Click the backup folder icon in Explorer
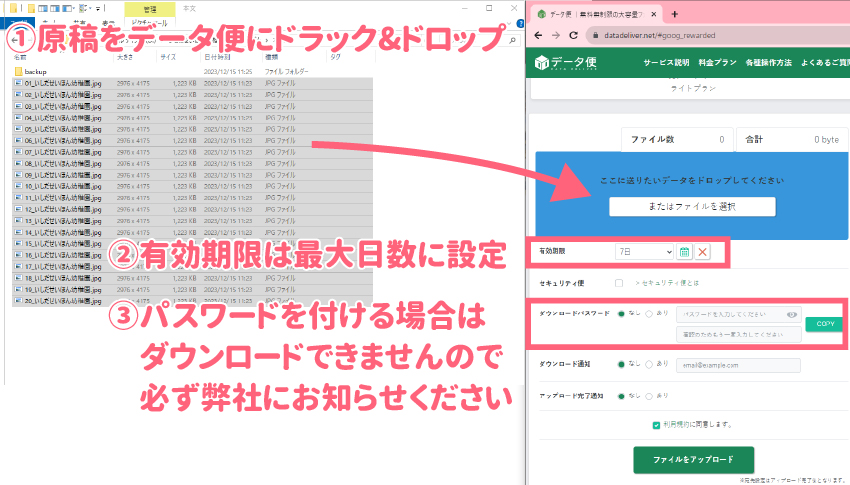This screenshot has width=850, height=485. (18, 72)
